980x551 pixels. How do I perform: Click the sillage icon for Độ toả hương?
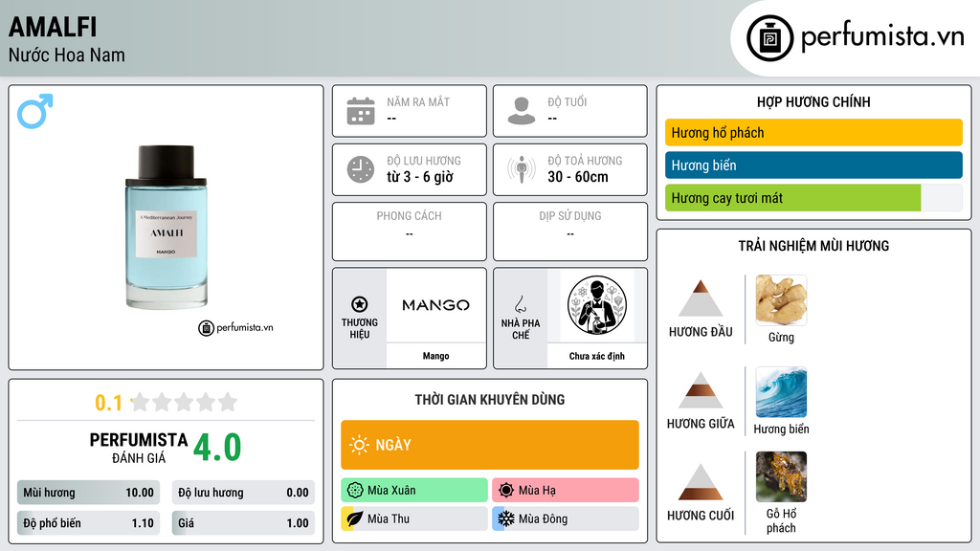[522, 169]
